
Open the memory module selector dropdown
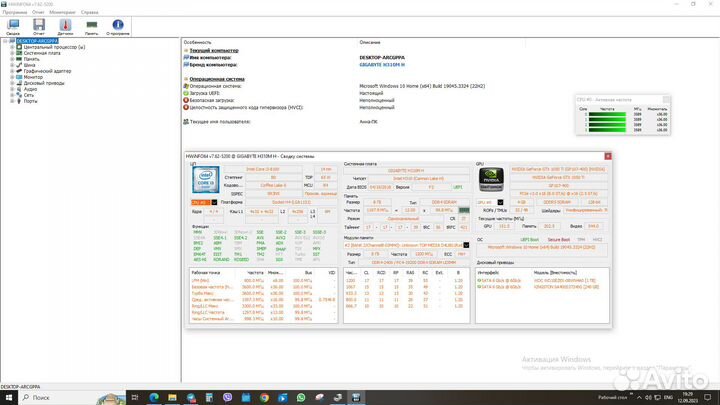tap(466, 245)
